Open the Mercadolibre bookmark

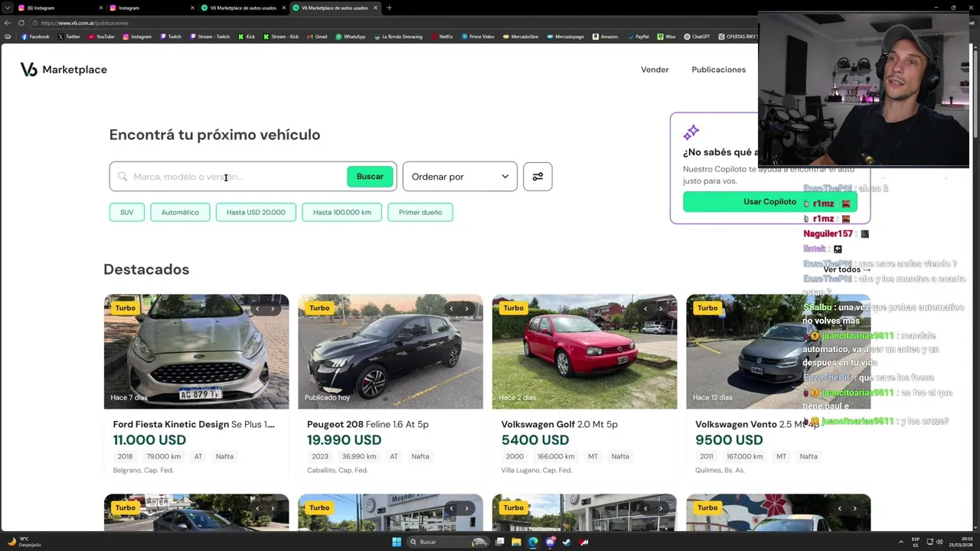(x=521, y=37)
